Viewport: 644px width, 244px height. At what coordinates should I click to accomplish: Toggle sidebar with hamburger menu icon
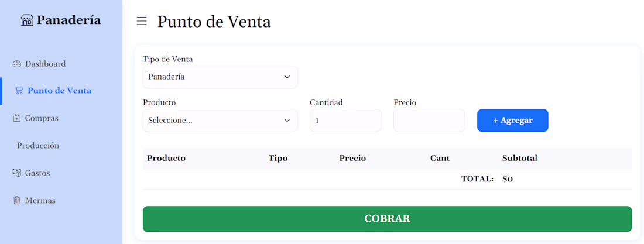point(142,22)
